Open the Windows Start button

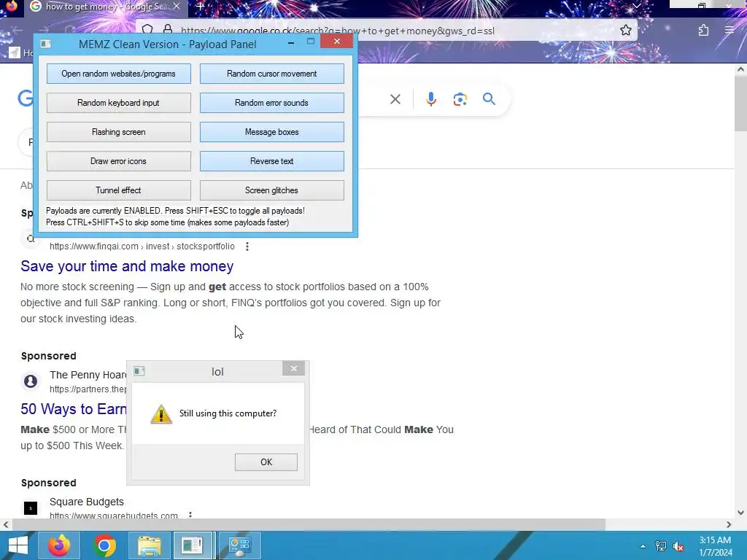(x=18, y=545)
